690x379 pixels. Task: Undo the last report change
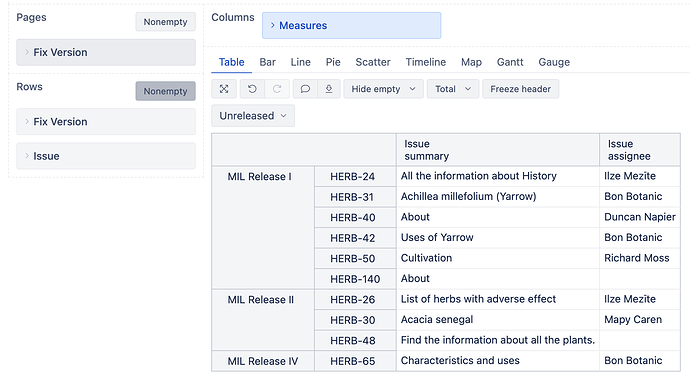coord(252,89)
